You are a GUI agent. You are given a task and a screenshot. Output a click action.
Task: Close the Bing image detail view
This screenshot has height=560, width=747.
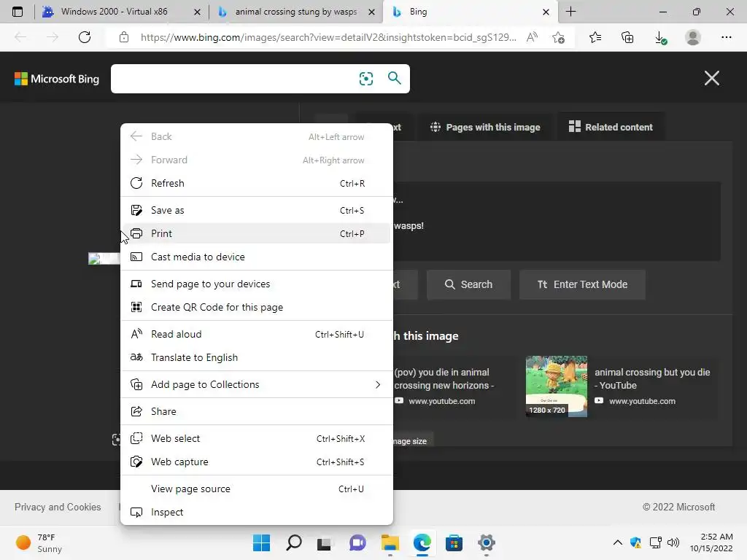[712, 78]
